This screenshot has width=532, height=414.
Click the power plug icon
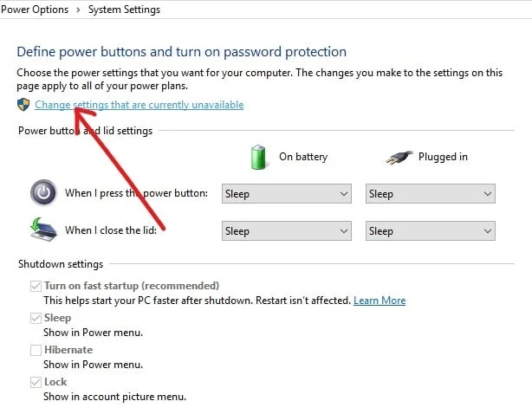[x=398, y=157]
